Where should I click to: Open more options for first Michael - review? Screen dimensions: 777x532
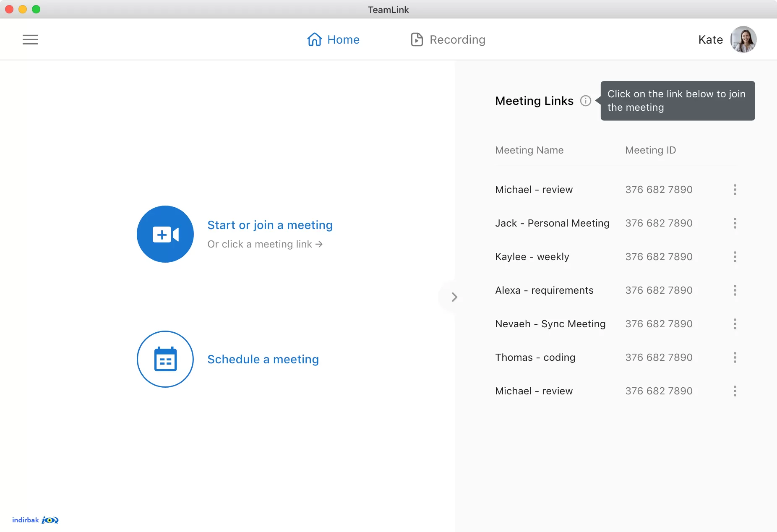point(735,190)
